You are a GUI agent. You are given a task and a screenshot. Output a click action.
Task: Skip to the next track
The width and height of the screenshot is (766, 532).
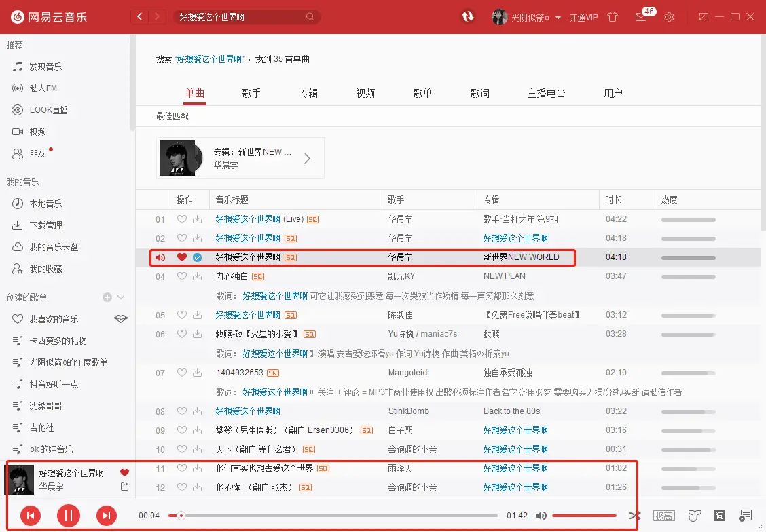107,516
